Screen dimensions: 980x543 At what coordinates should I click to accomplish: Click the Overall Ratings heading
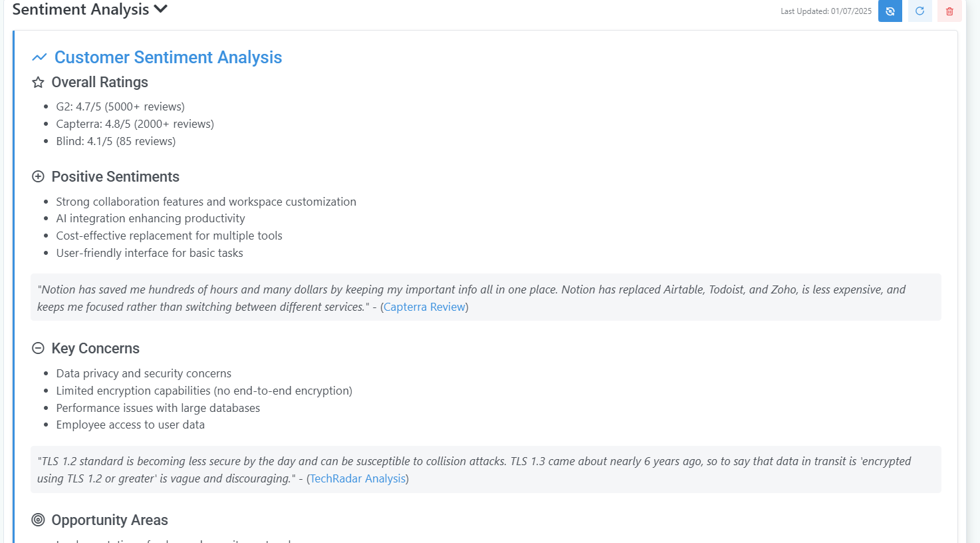point(100,83)
